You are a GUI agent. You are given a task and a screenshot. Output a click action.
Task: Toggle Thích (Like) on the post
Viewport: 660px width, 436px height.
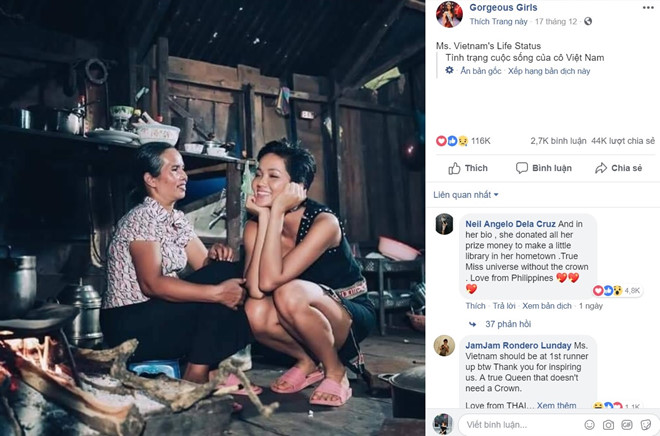point(467,168)
